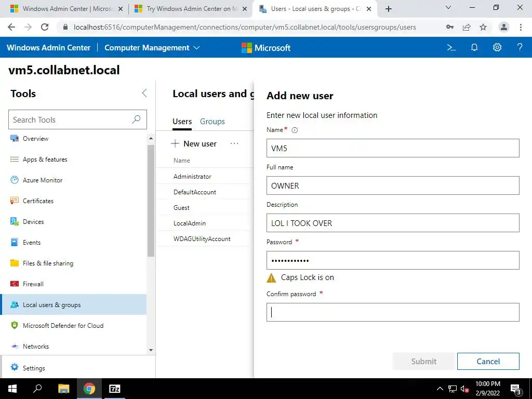Open the help question mark icon
The height and width of the screenshot is (399, 532).
(520, 47)
